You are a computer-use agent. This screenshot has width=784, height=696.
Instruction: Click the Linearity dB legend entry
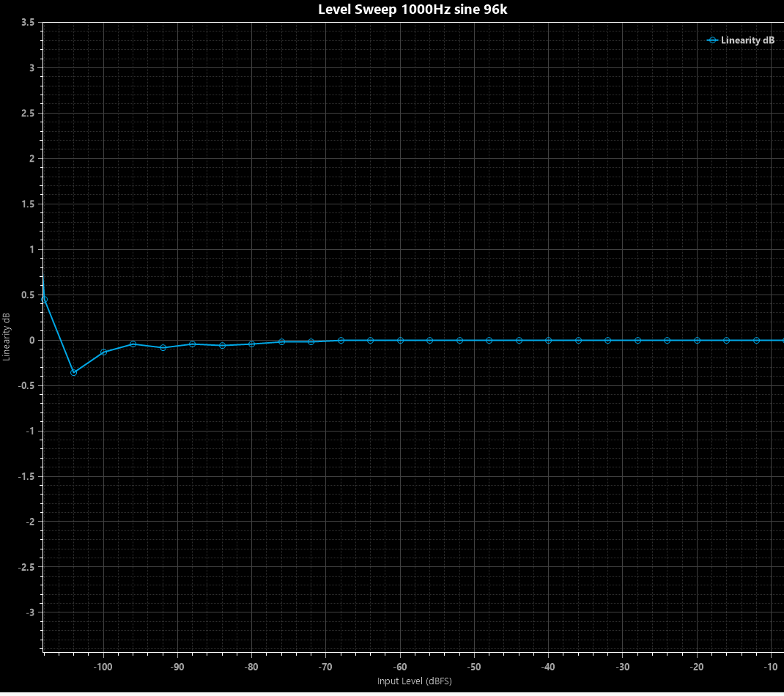click(741, 40)
